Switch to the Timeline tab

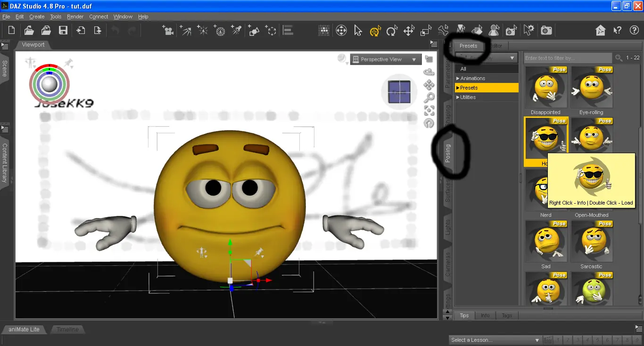[67, 330]
